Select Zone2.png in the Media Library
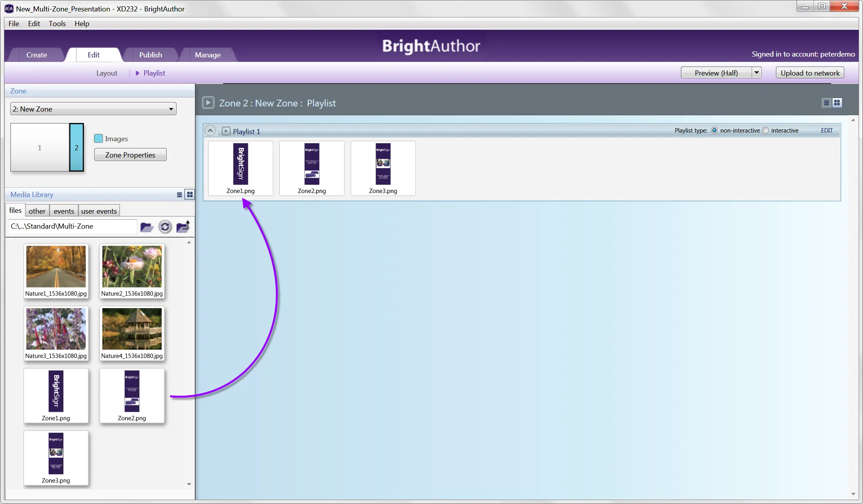The width and height of the screenshot is (863, 504). click(x=132, y=396)
